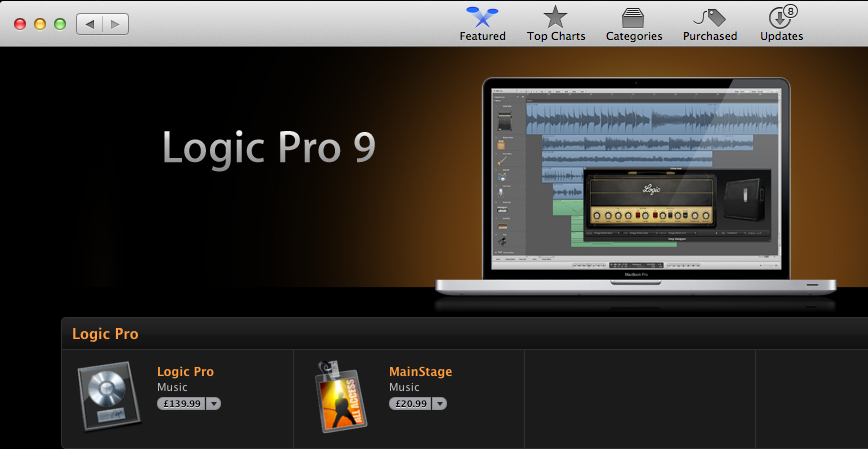This screenshot has height=449, width=868.
Task: Go to Top Charts
Action: (557, 23)
